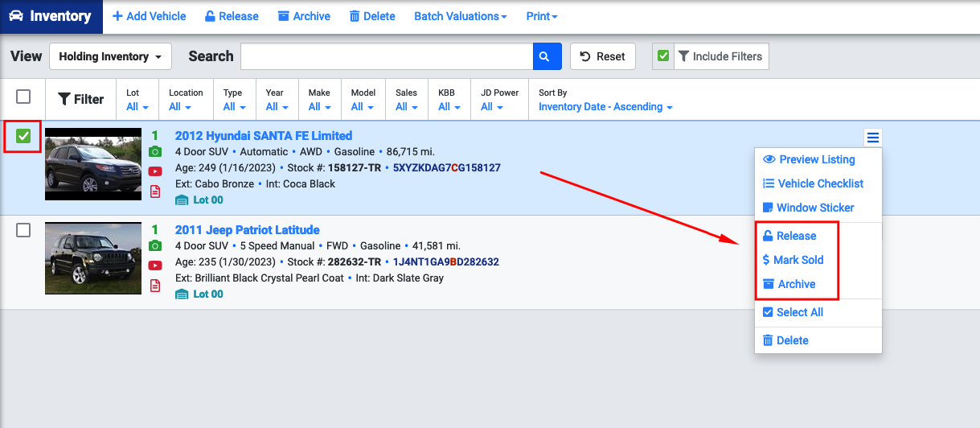Open the Holding Inventory view dropdown
Image resolution: width=980 pixels, height=428 pixels.
pos(110,56)
